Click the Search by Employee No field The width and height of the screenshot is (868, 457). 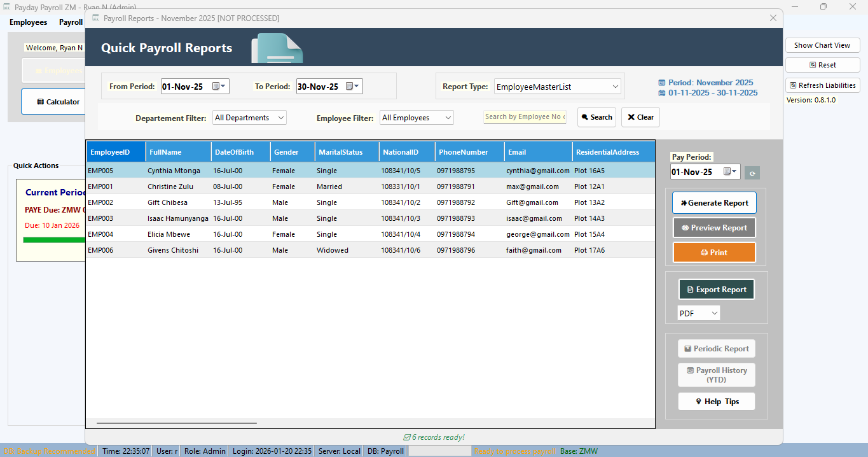(525, 117)
